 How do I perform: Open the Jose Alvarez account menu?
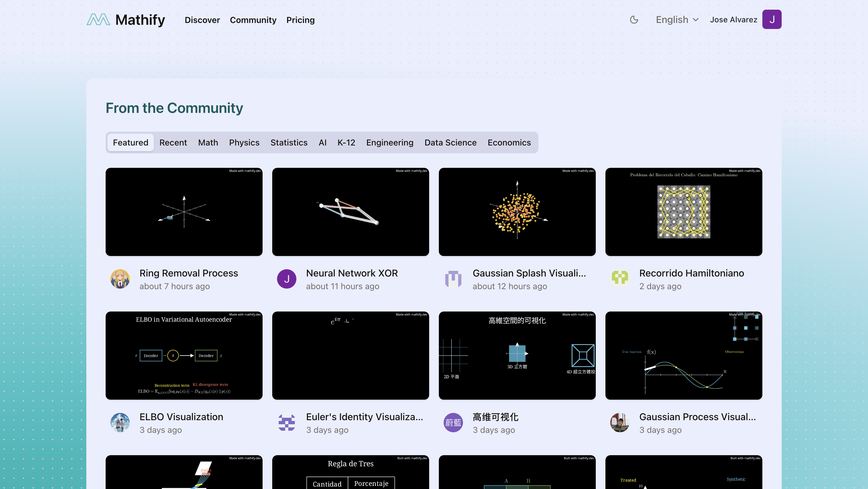click(733, 20)
